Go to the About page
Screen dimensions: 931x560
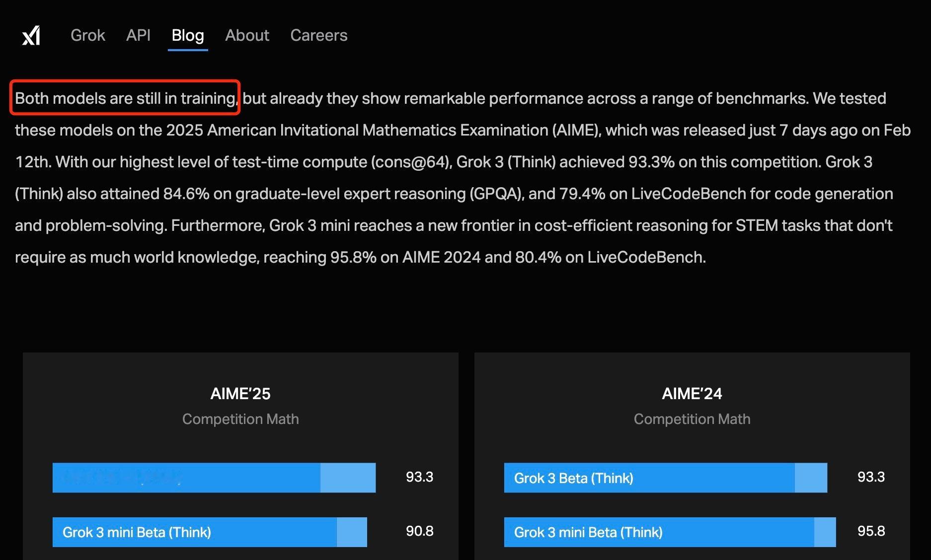coord(247,35)
